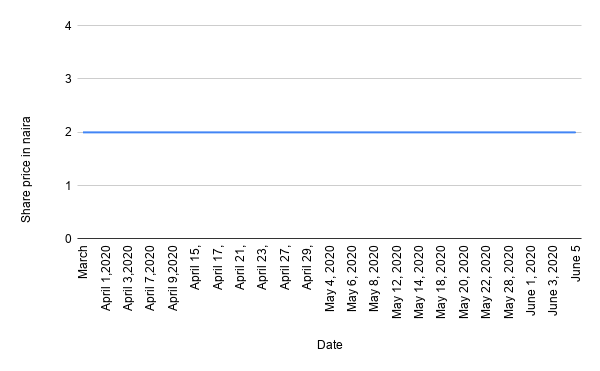Select the 'Share price in naira' axis title
The image size is (600, 371).
click(26, 169)
